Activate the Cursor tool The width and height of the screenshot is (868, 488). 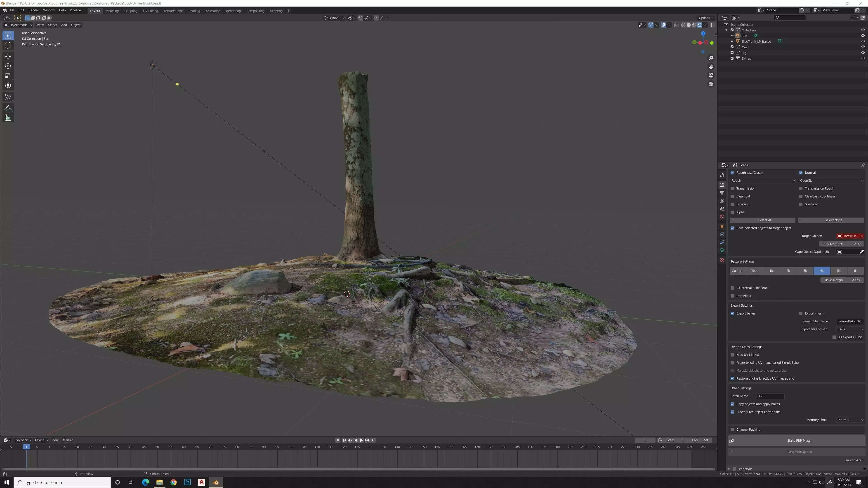coord(8,45)
